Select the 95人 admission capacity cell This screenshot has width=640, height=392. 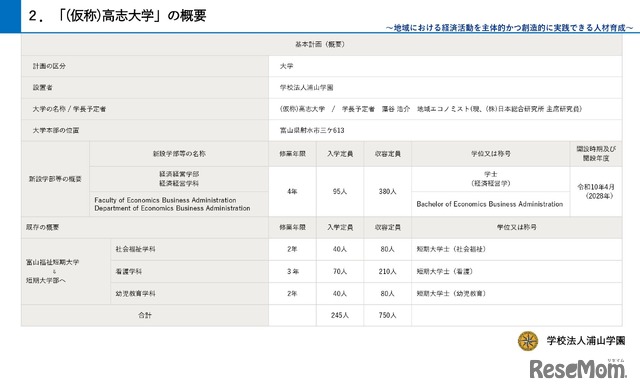(340, 191)
